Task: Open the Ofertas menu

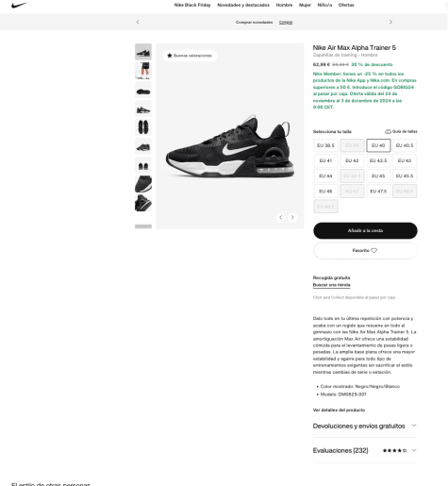Action: pyautogui.click(x=346, y=5)
